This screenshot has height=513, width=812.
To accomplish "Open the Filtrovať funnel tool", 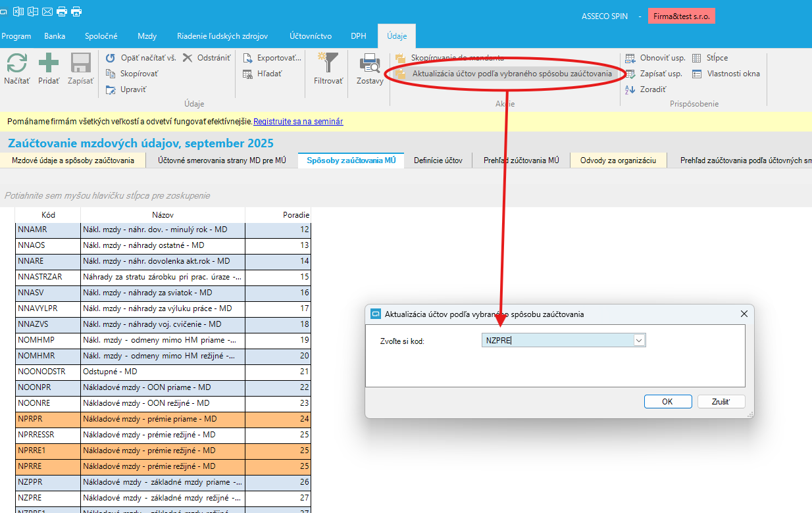I will 328,64.
